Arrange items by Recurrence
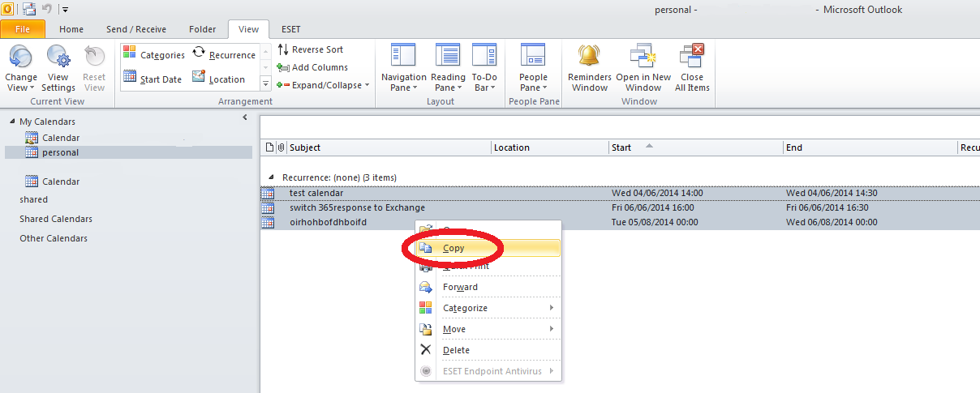 (x=224, y=55)
